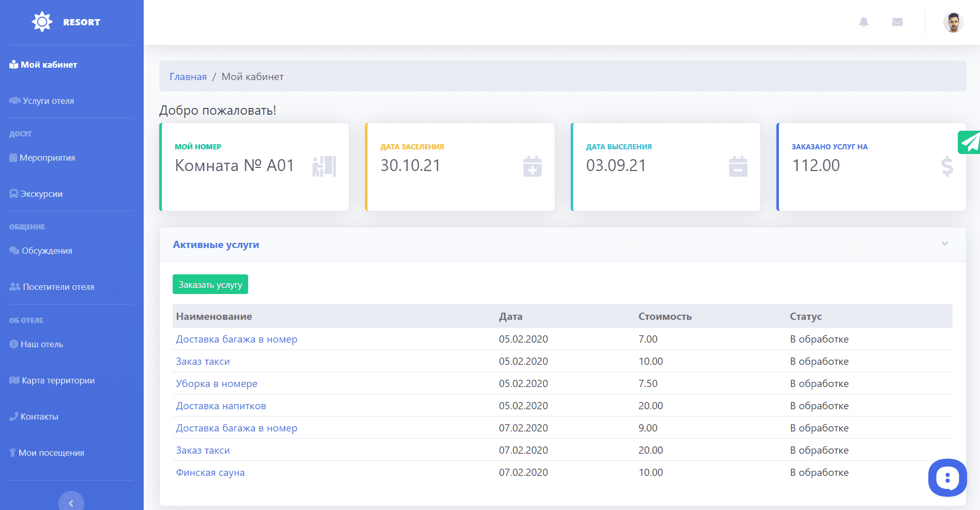
Task: Click the dollar sign icon
Action: [x=946, y=166]
